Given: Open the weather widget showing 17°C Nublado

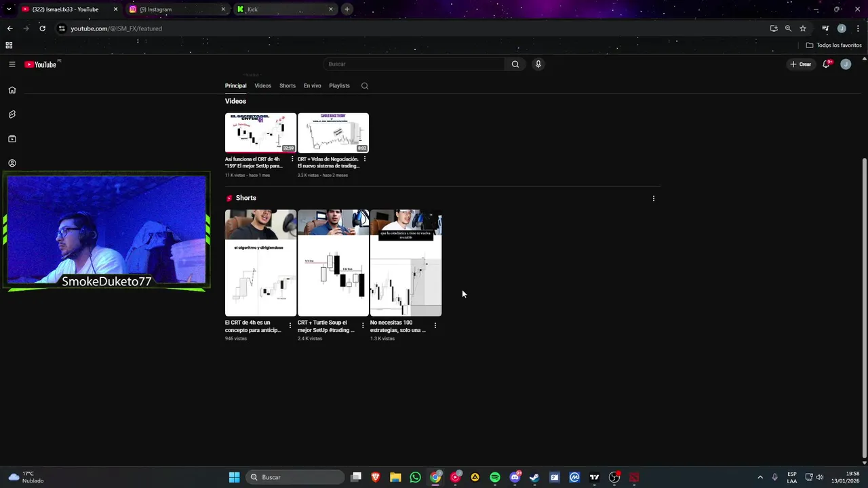Looking at the screenshot, I should pyautogui.click(x=26, y=477).
